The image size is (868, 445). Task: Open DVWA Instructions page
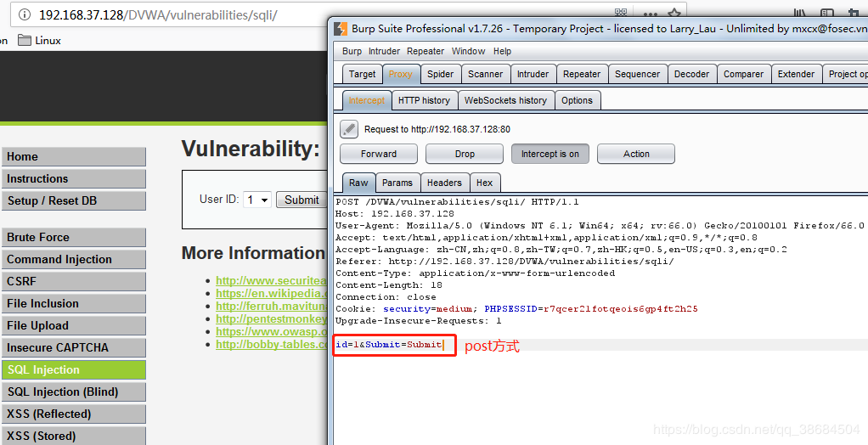tap(74, 179)
